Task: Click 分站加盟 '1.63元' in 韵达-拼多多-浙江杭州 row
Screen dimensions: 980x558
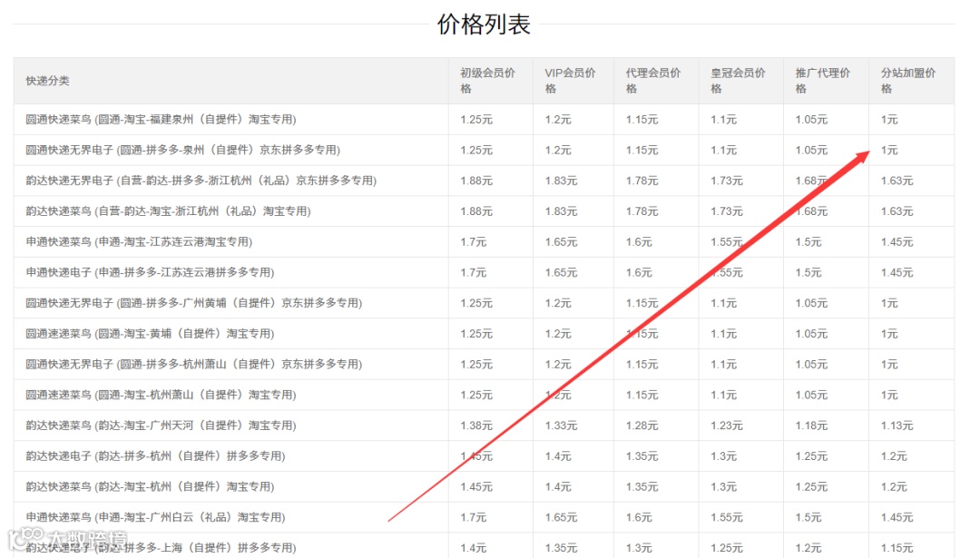Action: (x=897, y=181)
